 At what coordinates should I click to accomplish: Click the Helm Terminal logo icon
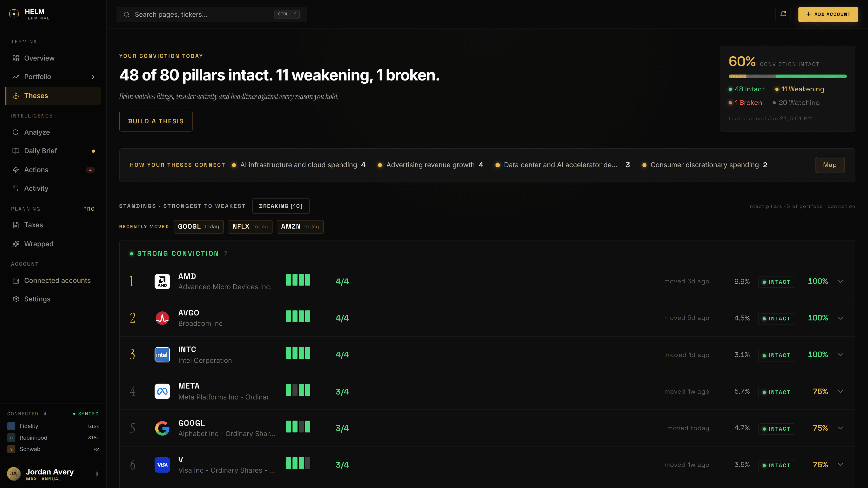coord(14,14)
